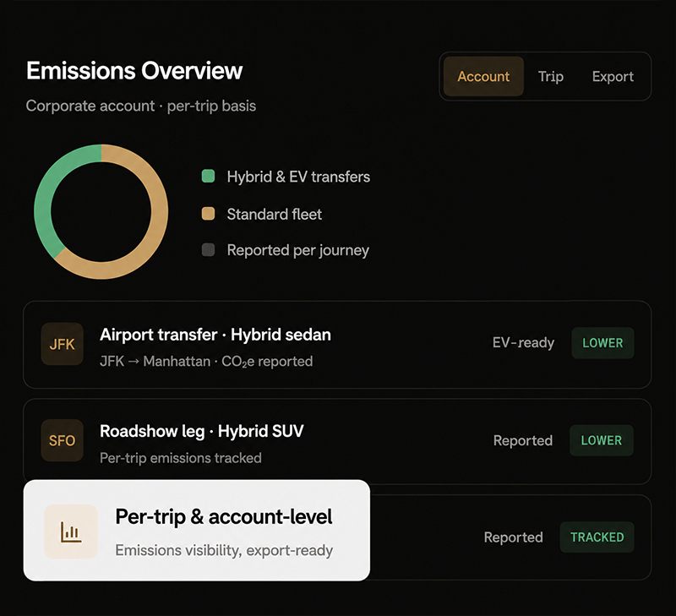Select the Export tab
Screen dimensions: 676x616
pyautogui.click(x=613, y=76)
